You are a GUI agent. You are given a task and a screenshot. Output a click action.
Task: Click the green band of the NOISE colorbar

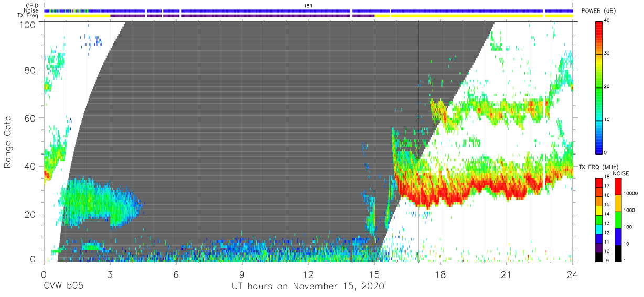click(618, 219)
